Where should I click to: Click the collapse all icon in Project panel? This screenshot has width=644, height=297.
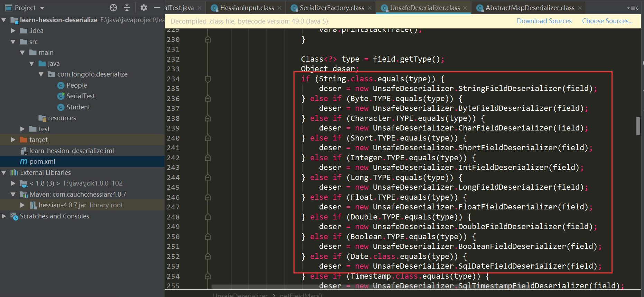127,8
